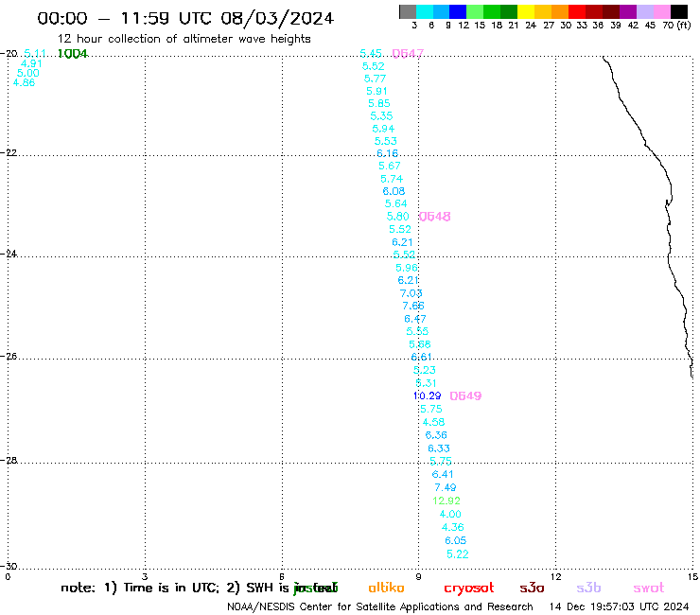Click the wave height value '6.05'
This screenshot has width=700, height=615.
pos(455,541)
